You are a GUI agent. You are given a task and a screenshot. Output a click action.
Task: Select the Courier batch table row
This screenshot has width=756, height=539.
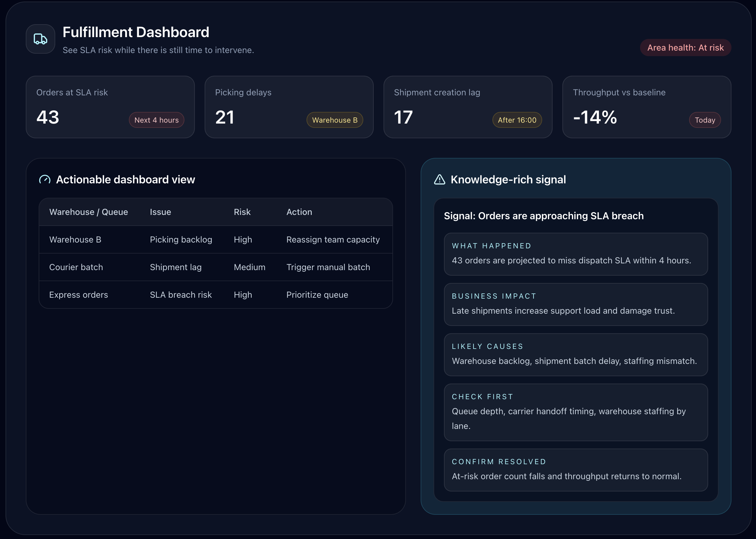click(76, 267)
